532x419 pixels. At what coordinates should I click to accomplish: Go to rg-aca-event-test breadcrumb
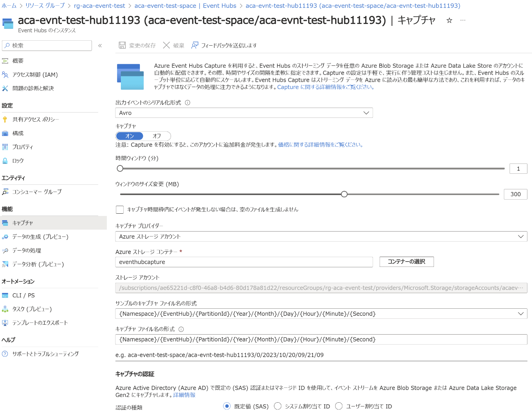point(100,6)
